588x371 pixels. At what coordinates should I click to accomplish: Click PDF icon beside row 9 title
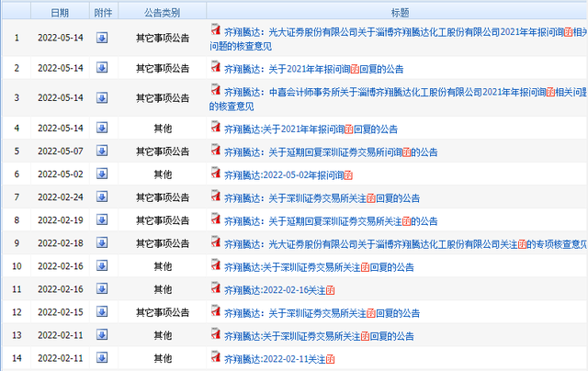(x=215, y=242)
